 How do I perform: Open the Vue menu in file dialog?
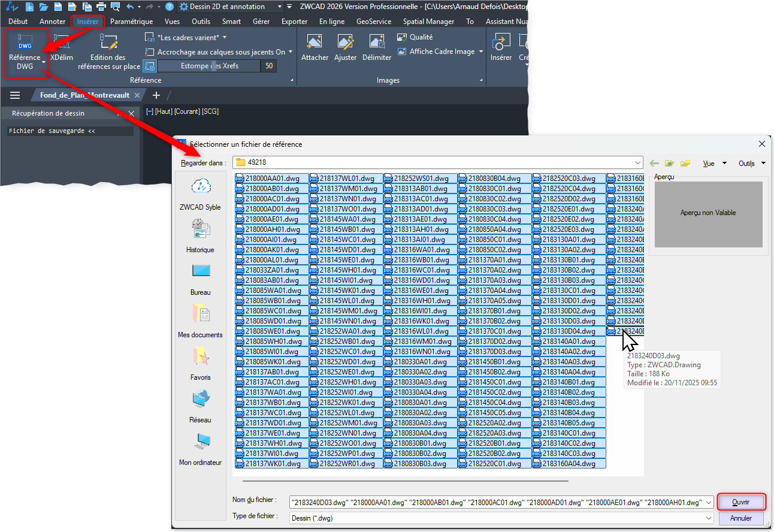tap(714, 163)
